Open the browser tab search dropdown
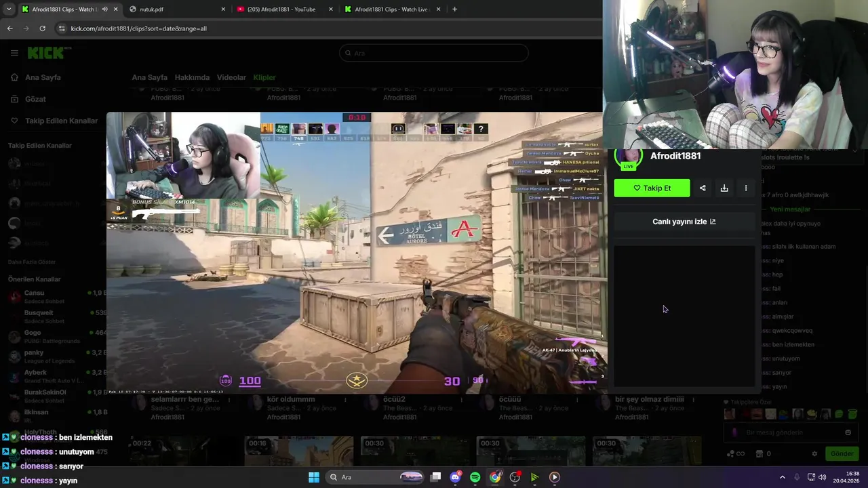The width and height of the screenshot is (868, 488). (x=9, y=9)
